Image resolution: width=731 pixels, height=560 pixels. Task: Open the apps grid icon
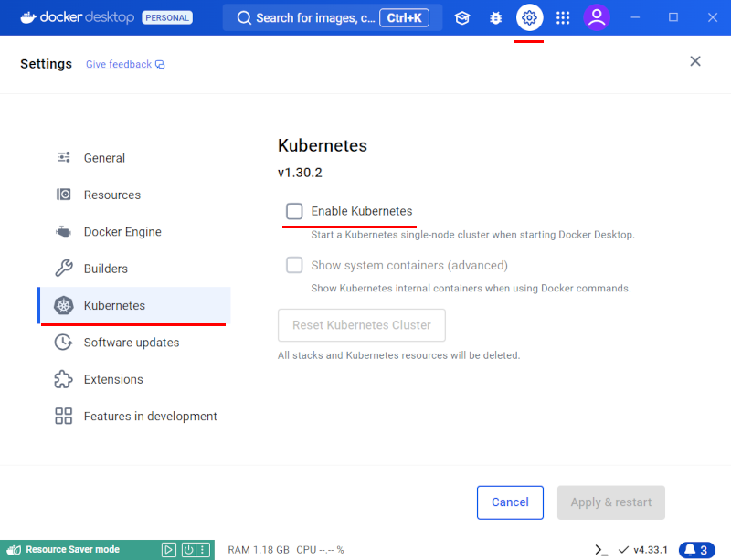click(x=563, y=17)
